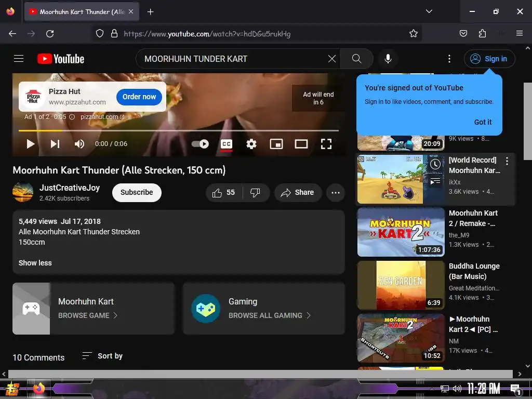Screen dimensions: 532x399
Task: Click the magnifying glass search button
Action: tap(356, 59)
